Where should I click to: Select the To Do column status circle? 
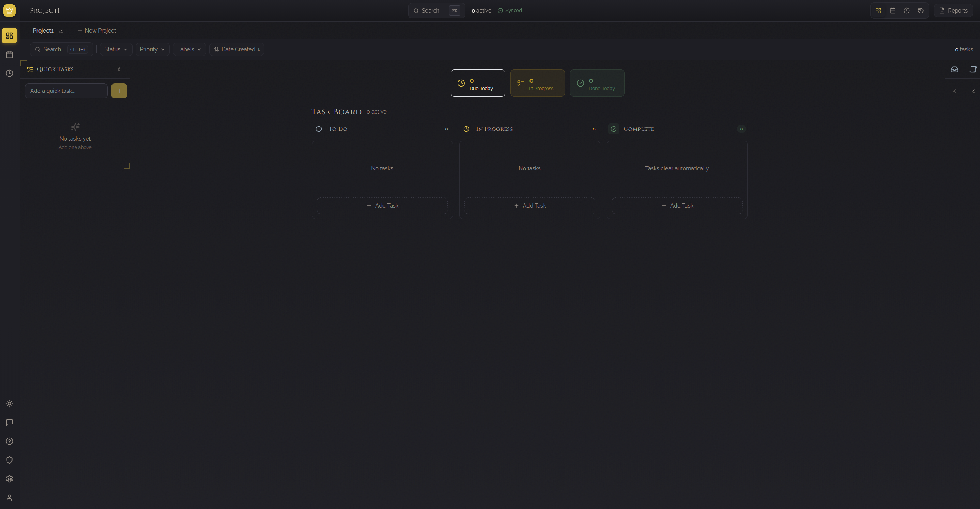[x=319, y=129]
